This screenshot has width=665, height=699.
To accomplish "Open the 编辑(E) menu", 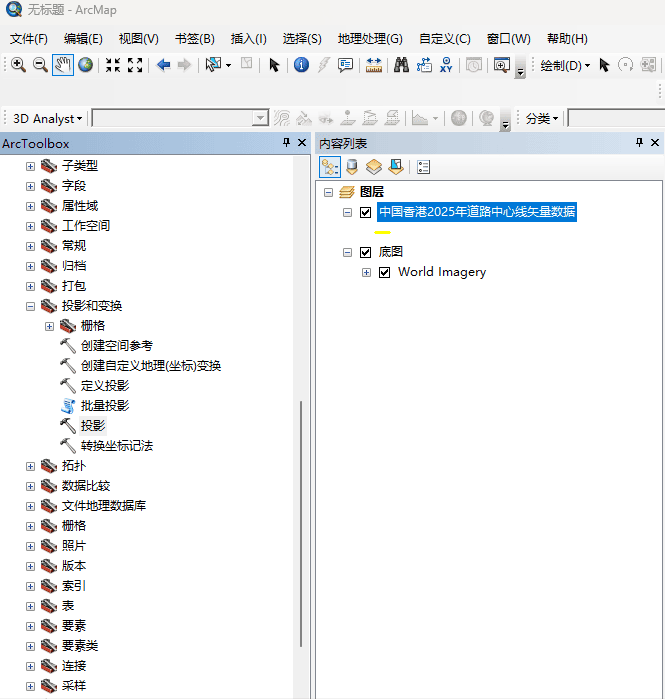I will pyautogui.click(x=83, y=39).
